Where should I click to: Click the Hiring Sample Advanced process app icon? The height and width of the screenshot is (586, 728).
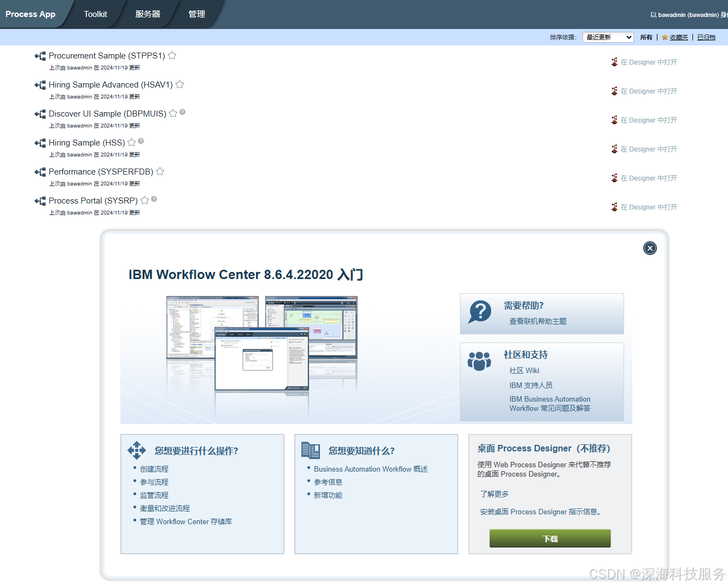tap(40, 85)
